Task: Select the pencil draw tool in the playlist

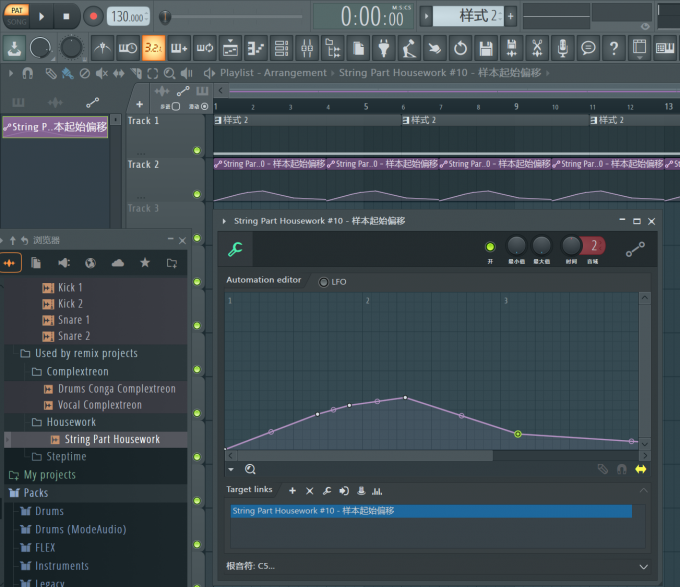Action: point(50,73)
